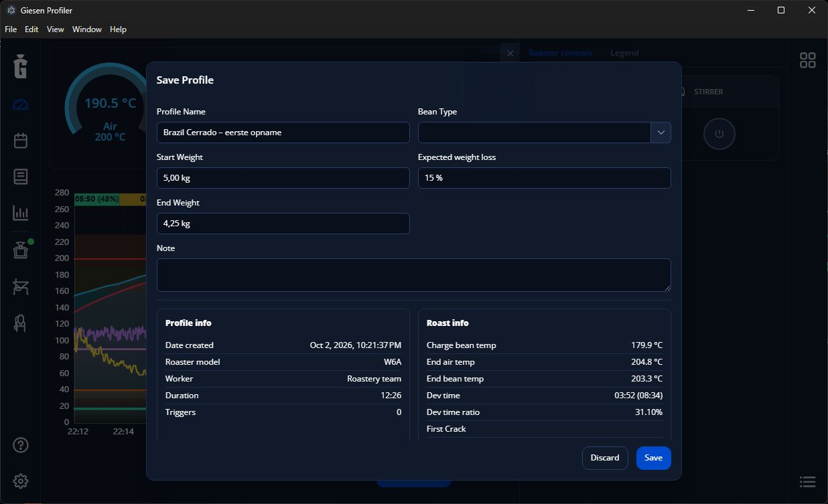Open the Window menu
The width and height of the screenshot is (828, 504).
[87, 29]
